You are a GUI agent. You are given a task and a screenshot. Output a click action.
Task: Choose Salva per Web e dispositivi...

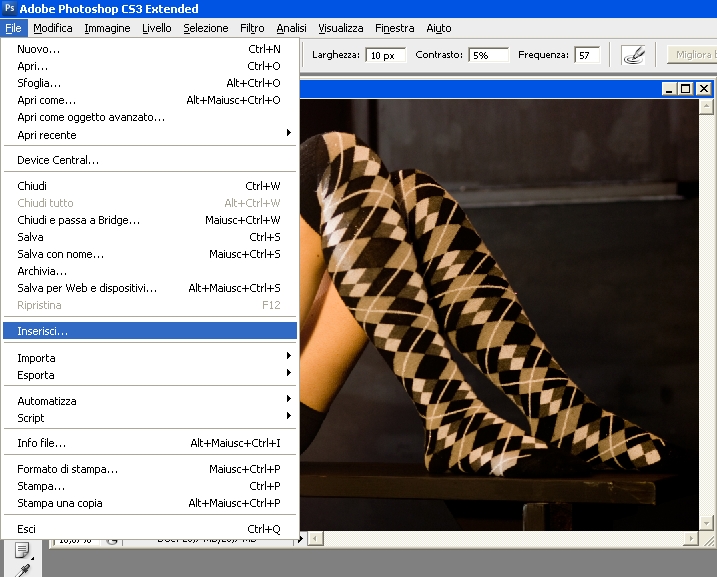150,288
